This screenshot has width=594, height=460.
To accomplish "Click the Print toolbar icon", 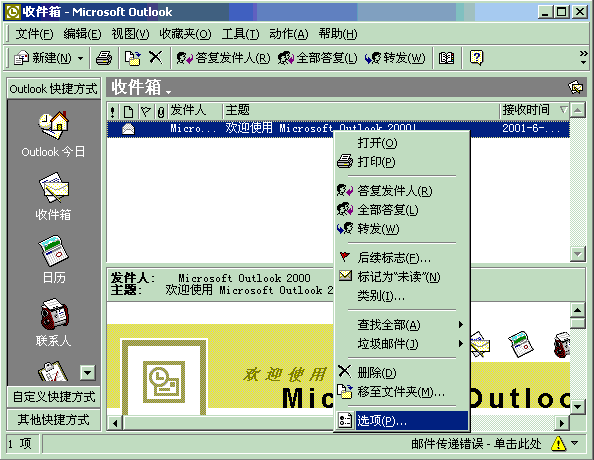I will [104, 58].
